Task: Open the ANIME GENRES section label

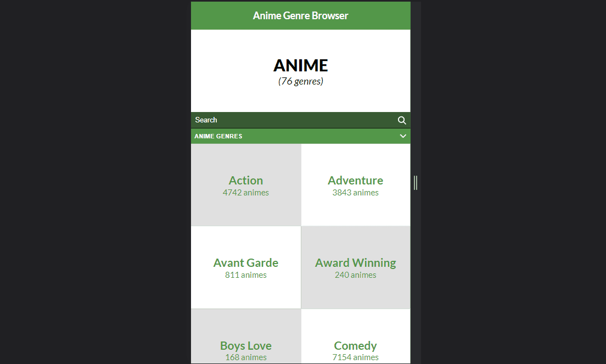Action: coord(218,136)
